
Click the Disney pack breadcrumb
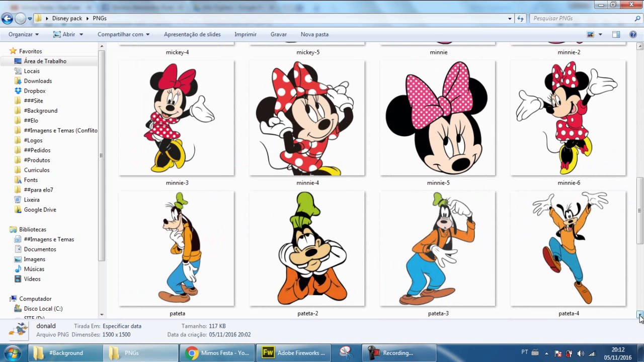click(67, 18)
